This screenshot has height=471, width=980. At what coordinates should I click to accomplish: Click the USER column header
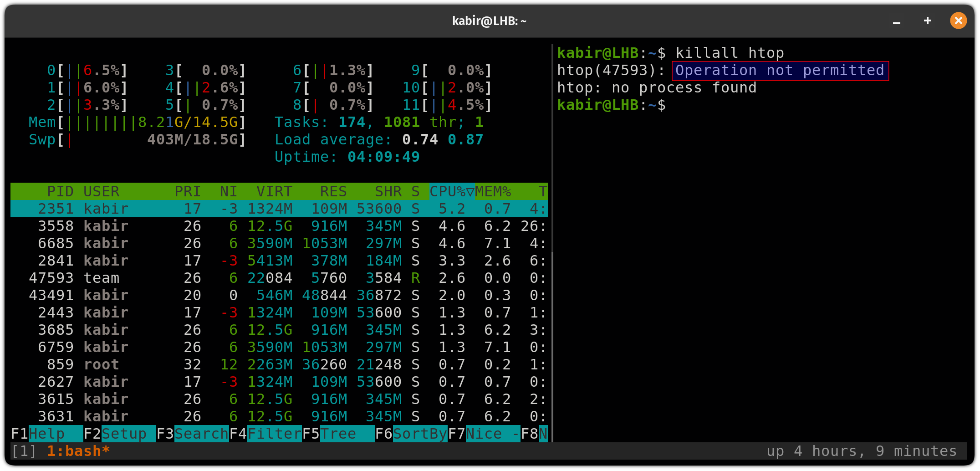(101, 191)
